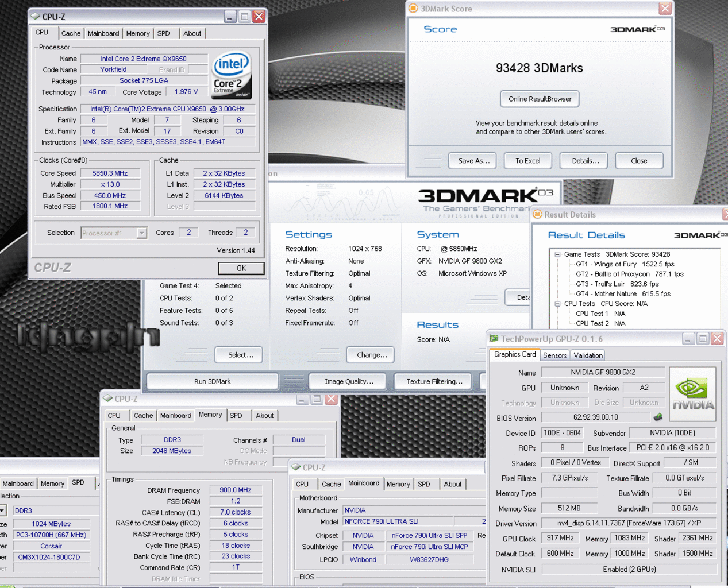Open the SPD slot dropdown arrow
728x588 pixels.
pyautogui.click(x=2, y=510)
